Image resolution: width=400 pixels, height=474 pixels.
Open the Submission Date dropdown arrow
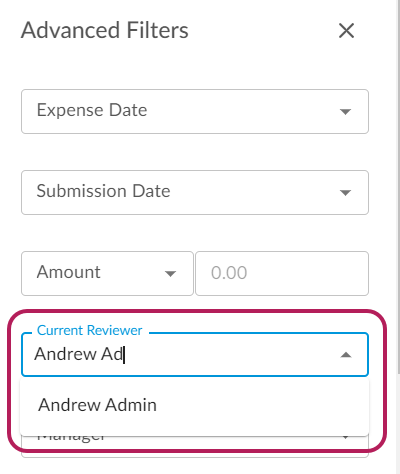(x=345, y=192)
